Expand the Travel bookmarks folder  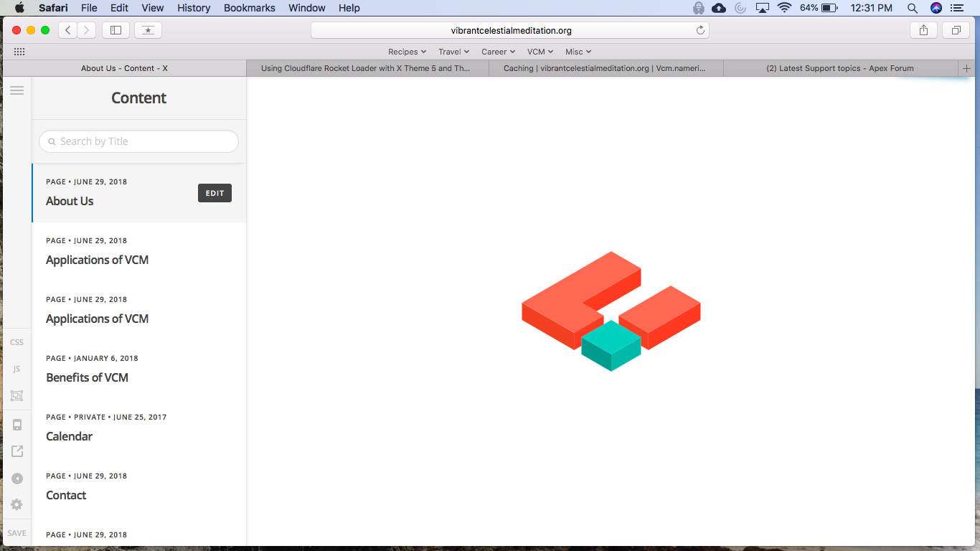point(453,52)
